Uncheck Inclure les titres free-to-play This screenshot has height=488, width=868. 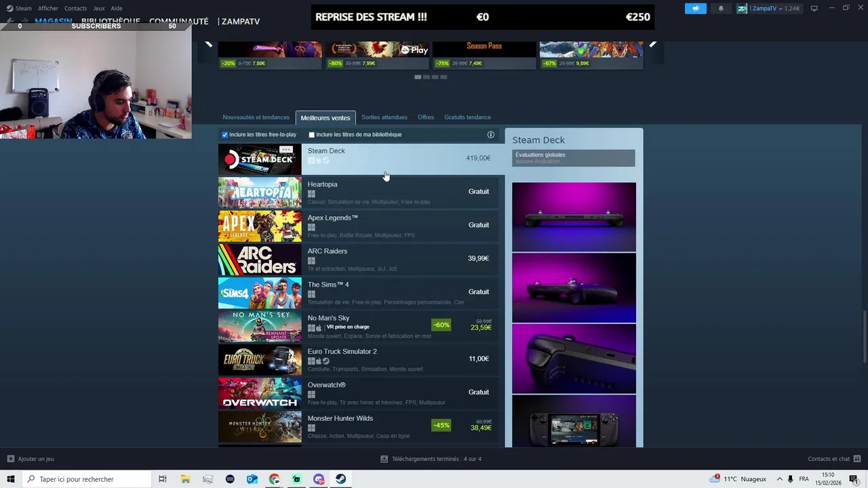pos(225,135)
